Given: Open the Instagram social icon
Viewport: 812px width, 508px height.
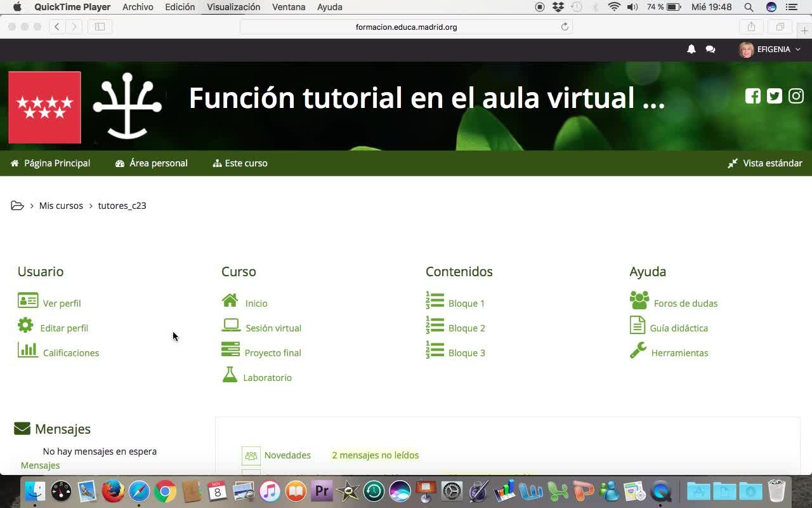Looking at the screenshot, I should click(x=796, y=96).
